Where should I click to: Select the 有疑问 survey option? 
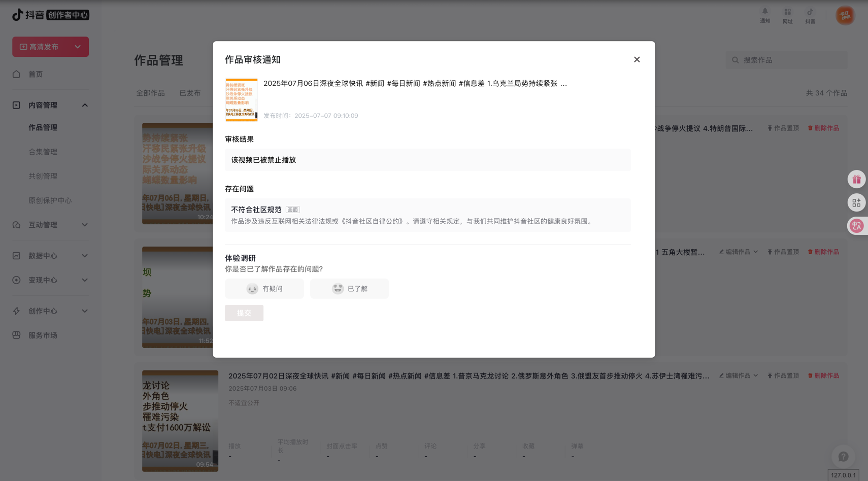click(x=264, y=289)
